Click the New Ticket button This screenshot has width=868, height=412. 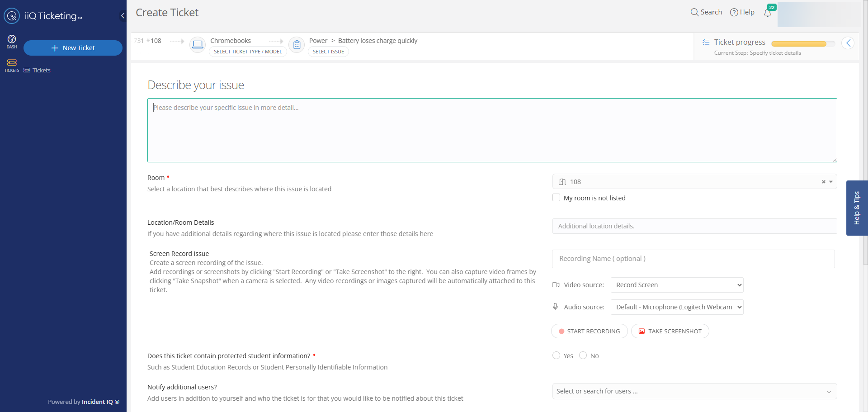(x=73, y=48)
